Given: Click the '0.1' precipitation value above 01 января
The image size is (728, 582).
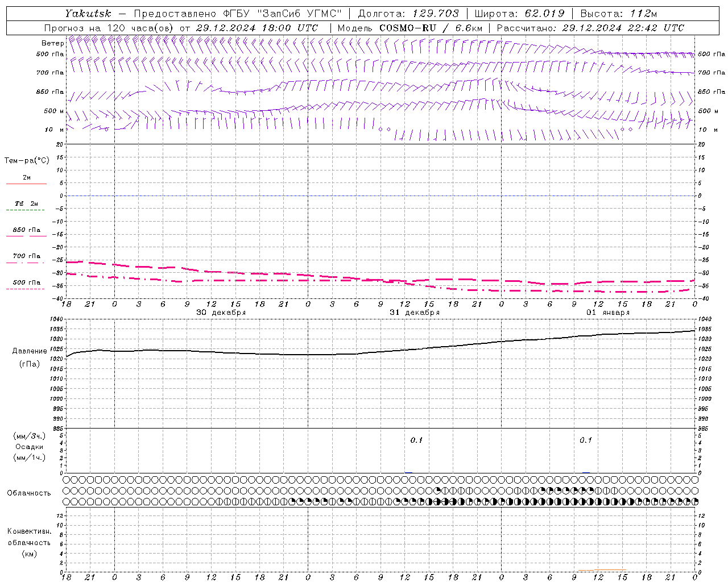Looking at the screenshot, I should tap(586, 440).
